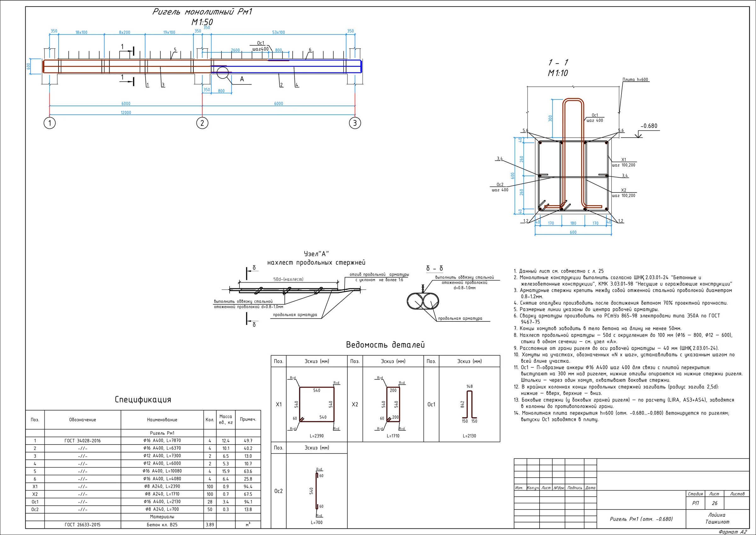The image size is (756, 535).
Task: Click the "Спецификация" table heading
Action: [143, 400]
